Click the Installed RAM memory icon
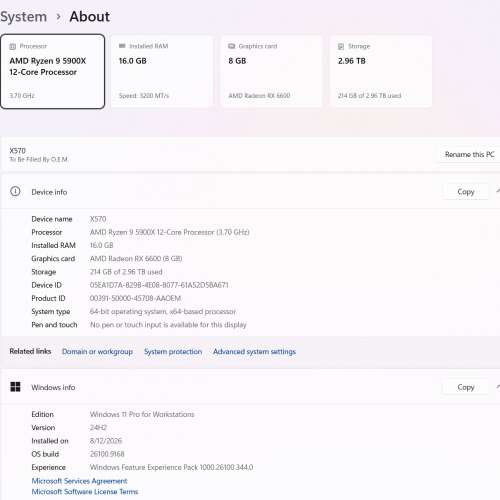The width and height of the screenshot is (500, 500). tap(122, 46)
